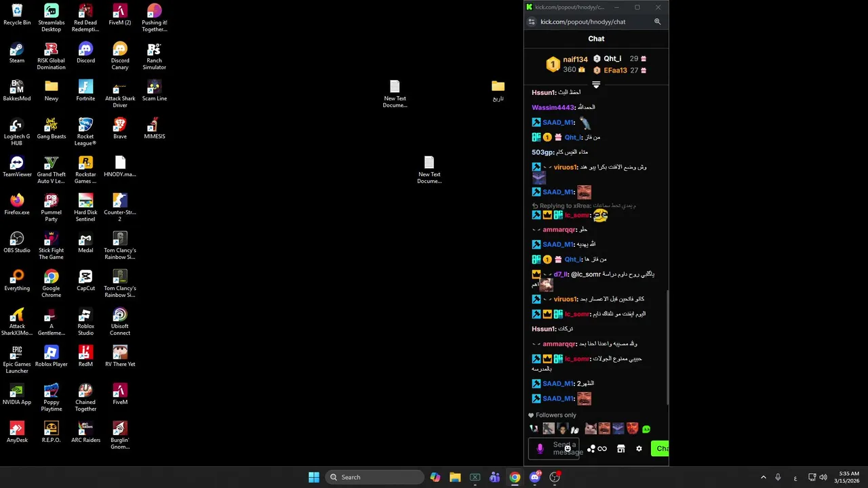The image size is (868, 488).
Task: Open the clock showing 5:35 AM
Action: tap(849, 477)
